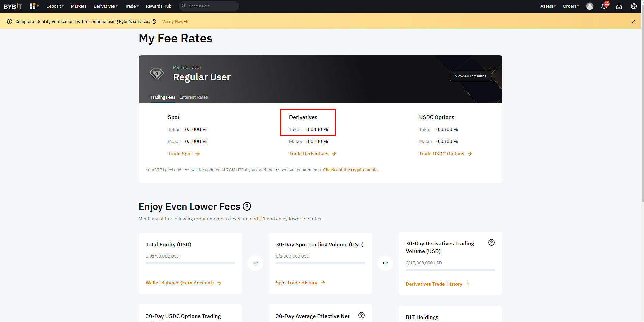The height and width of the screenshot is (322, 644).
Task: Click the help icon on 30-Day Derivatives Trading Volume card
Action: 492,243
